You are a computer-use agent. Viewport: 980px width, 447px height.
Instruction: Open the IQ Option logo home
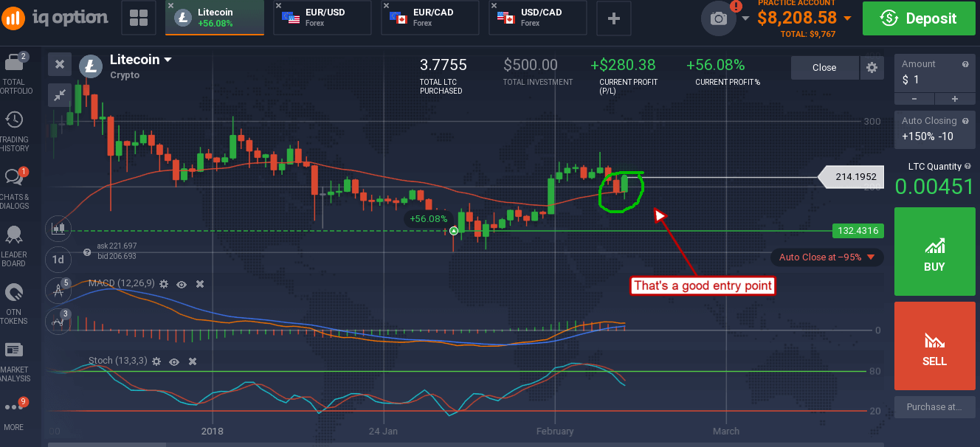pos(55,18)
